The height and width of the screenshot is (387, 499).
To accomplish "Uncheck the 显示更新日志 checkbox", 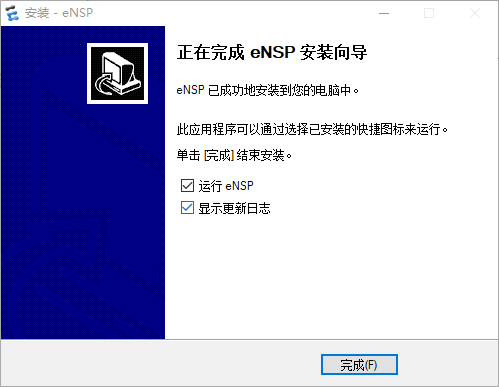I will coord(187,208).
